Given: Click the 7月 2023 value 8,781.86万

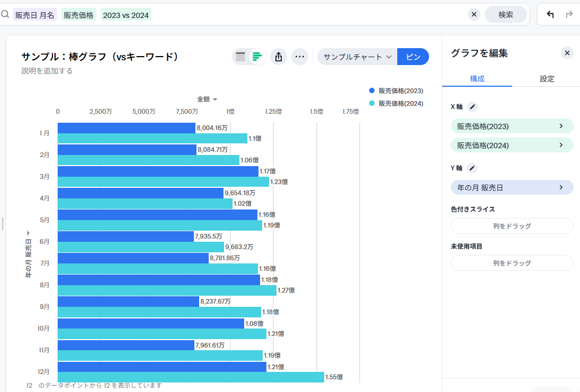Looking at the screenshot, I should point(225,258).
